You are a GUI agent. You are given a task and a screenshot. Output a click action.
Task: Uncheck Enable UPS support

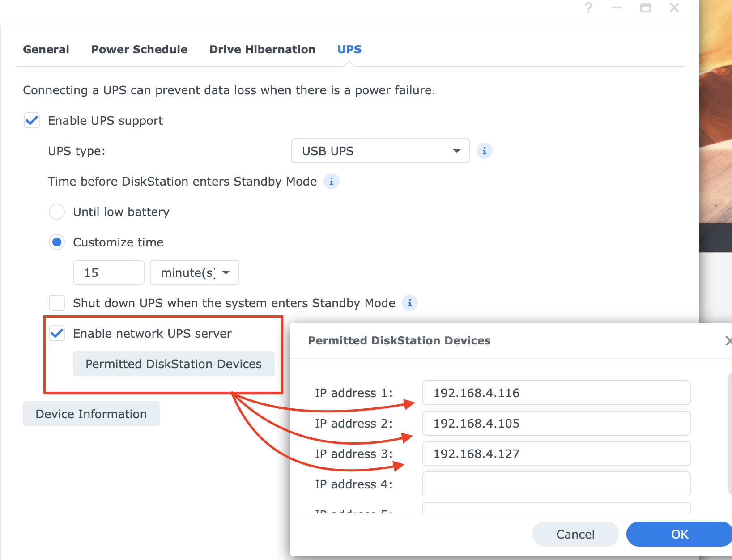[x=32, y=121]
